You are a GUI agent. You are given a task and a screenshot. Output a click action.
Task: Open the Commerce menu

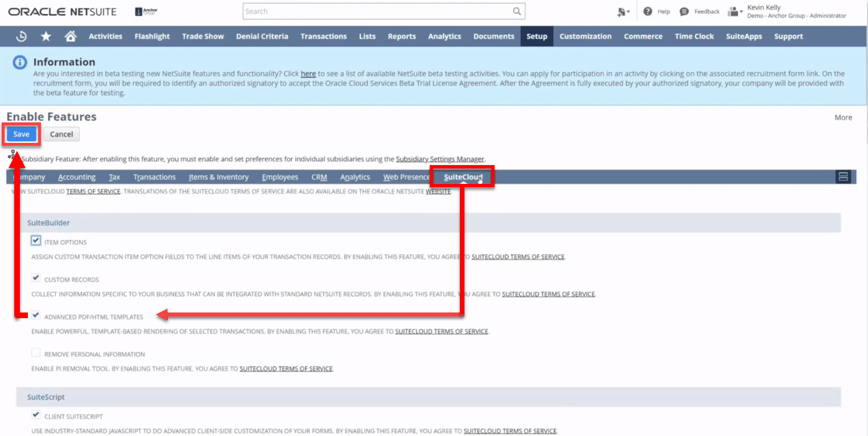coord(643,36)
